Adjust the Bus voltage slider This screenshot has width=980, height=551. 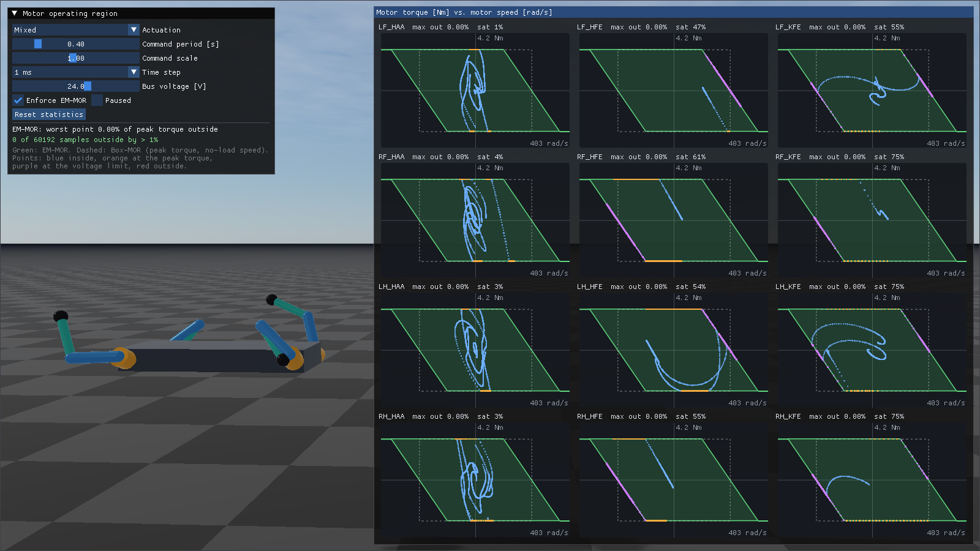(x=76, y=86)
